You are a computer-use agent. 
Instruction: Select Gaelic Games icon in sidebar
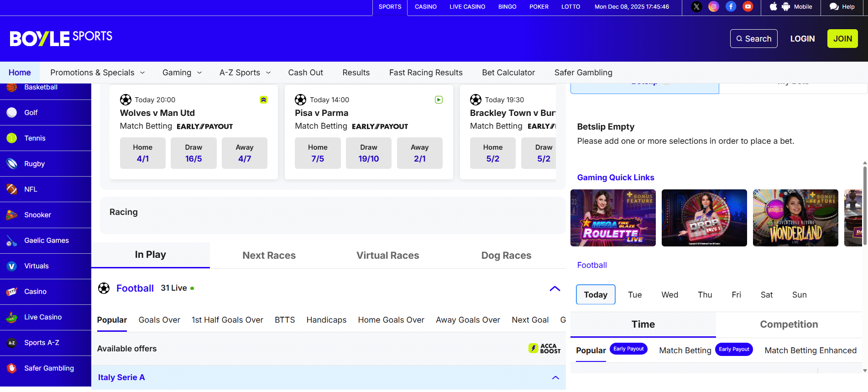(x=12, y=240)
